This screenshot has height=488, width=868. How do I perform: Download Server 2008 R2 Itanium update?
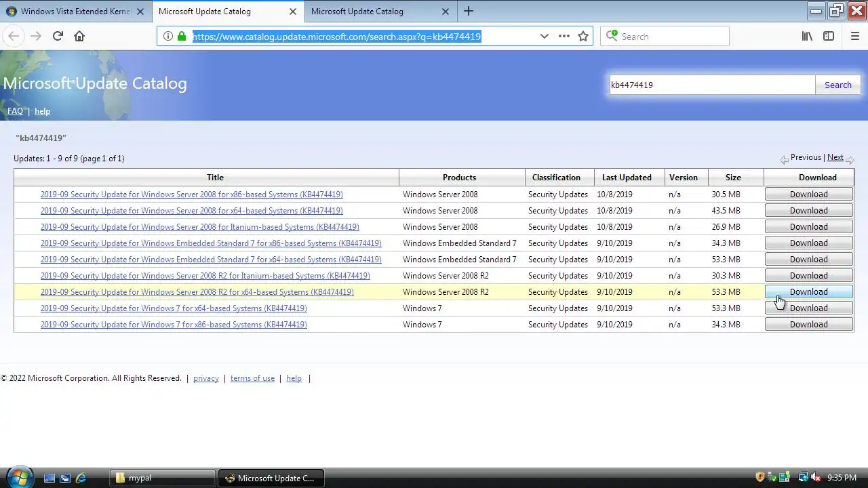tap(808, 276)
